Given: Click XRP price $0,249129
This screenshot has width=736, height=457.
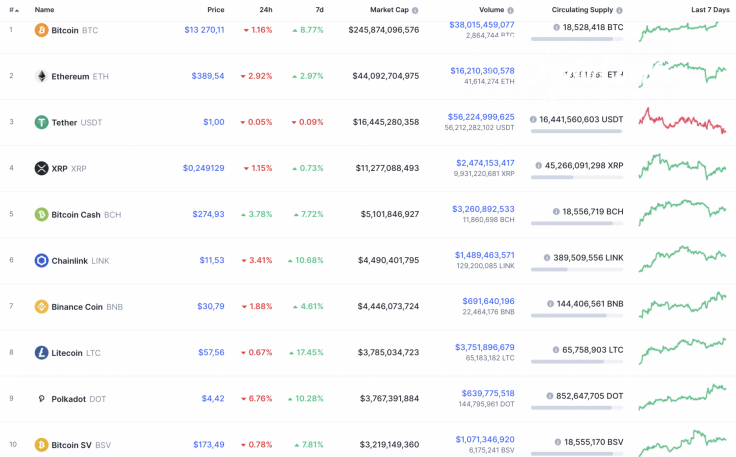Looking at the screenshot, I should 204,168.
